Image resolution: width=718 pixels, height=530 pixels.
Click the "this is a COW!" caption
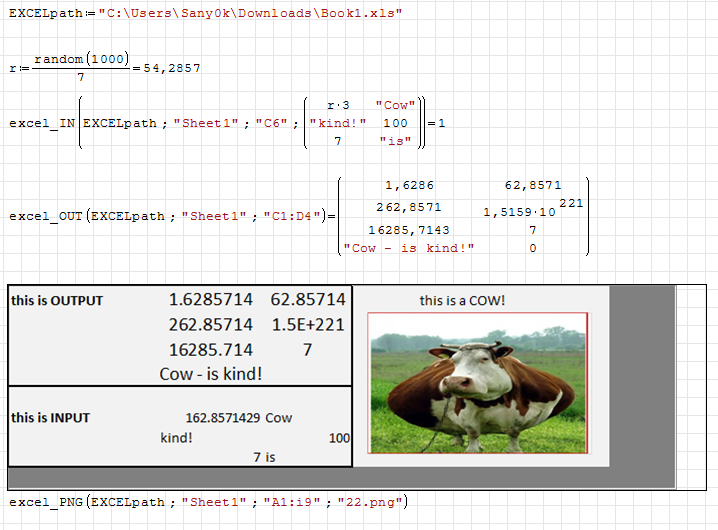pos(462,300)
